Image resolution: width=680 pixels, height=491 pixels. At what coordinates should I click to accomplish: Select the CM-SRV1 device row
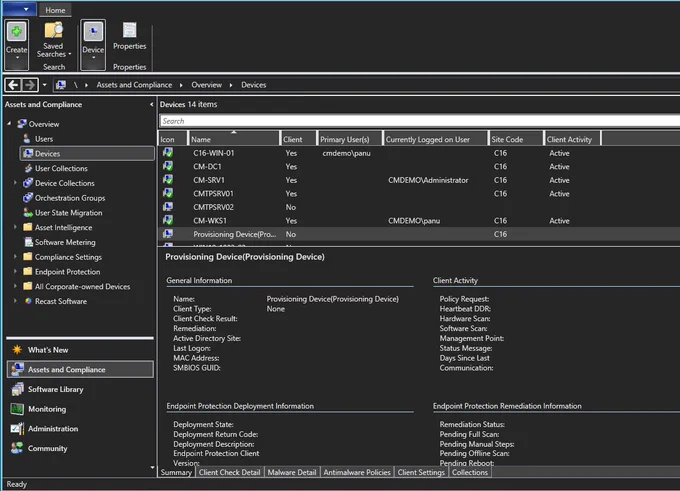tap(419, 180)
